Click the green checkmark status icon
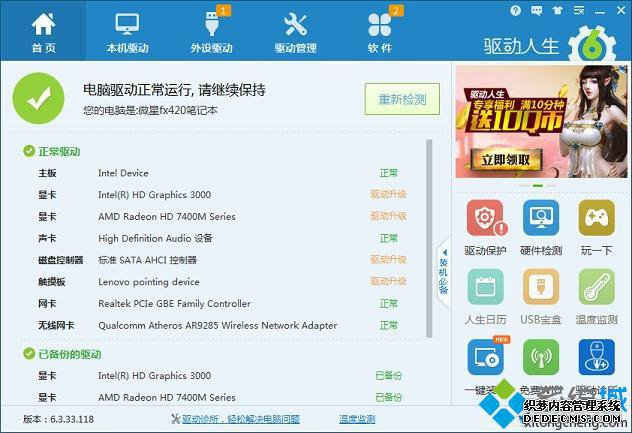The image size is (632, 433). (x=38, y=98)
